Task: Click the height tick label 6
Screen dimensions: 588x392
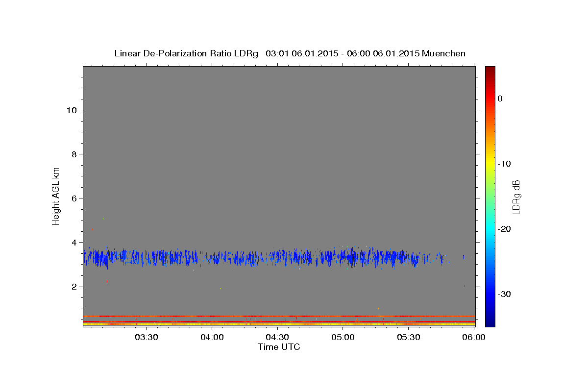Action: pyautogui.click(x=75, y=198)
